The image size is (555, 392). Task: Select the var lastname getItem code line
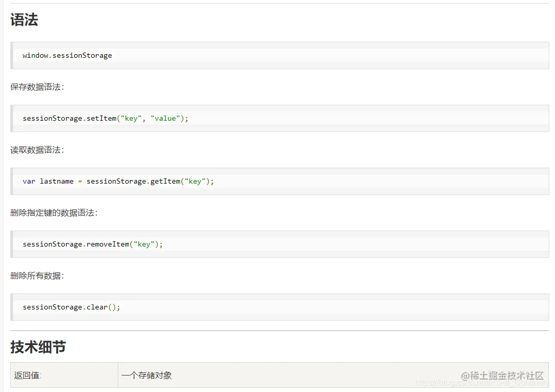pyautogui.click(x=118, y=182)
